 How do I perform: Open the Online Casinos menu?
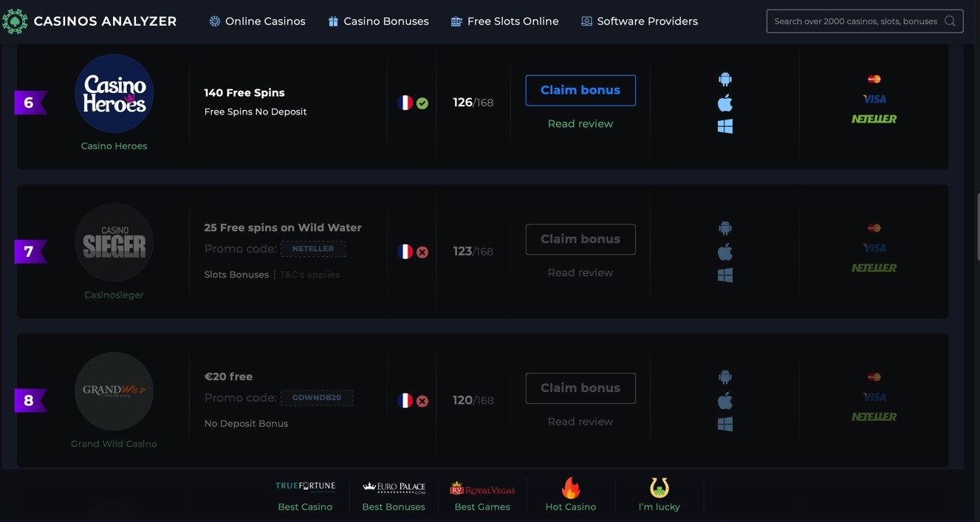click(x=257, y=21)
